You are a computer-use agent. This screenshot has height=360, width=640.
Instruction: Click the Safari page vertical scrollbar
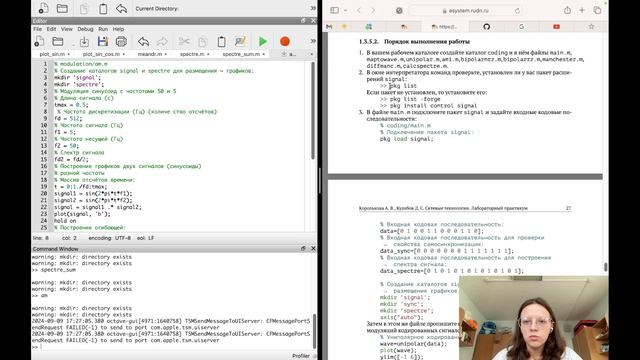coord(605,267)
